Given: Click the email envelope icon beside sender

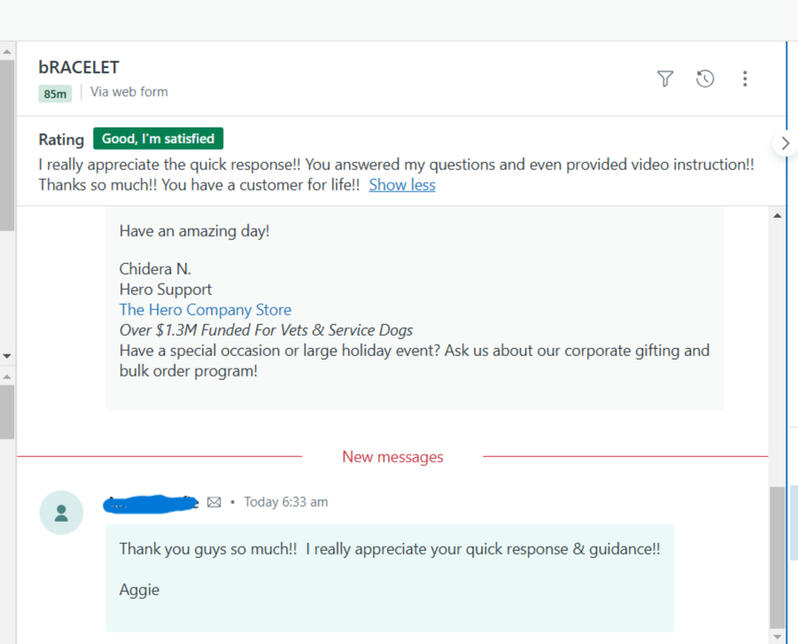Looking at the screenshot, I should point(214,502).
